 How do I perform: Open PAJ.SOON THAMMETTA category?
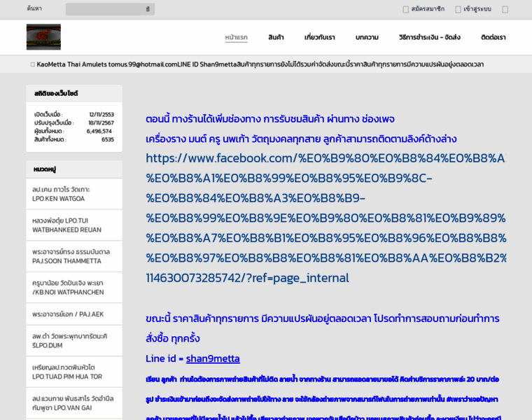click(x=66, y=256)
